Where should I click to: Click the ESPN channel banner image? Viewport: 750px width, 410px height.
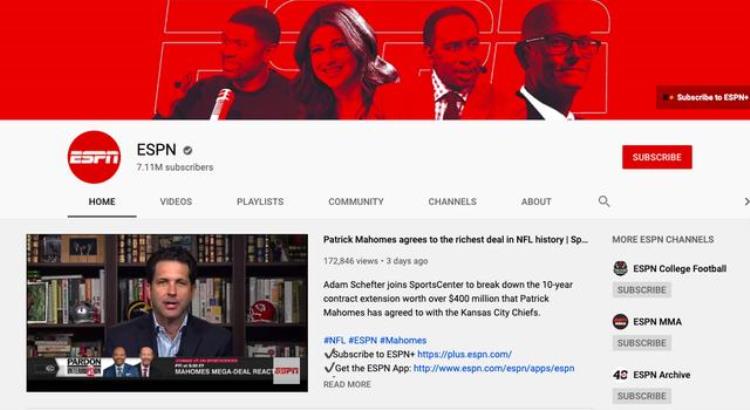[375, 59]
